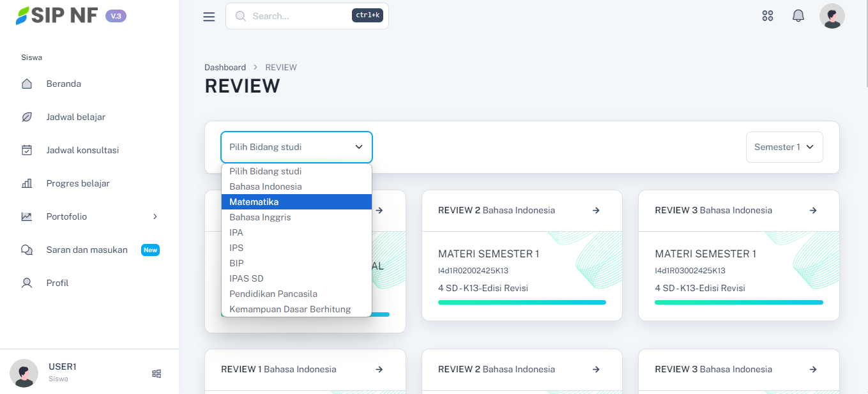
Task: Open the apps grid icon
Action: coord(768,16)
